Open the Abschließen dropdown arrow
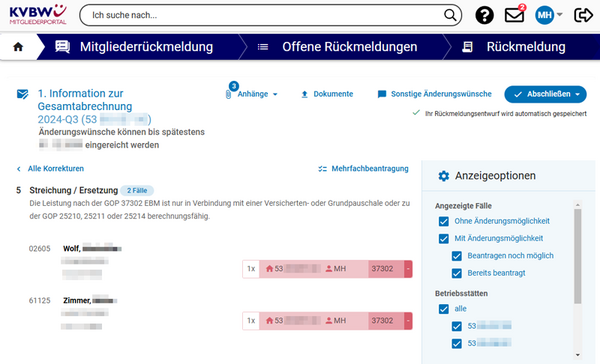The image size is (600, 364). click(577, 95)
